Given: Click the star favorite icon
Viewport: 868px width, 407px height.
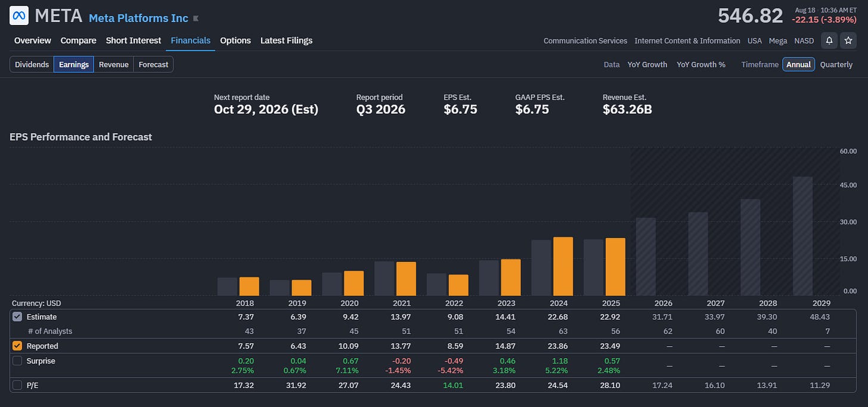Looking at the screenshot, I should pyautogui.click(x=848, y=41).
